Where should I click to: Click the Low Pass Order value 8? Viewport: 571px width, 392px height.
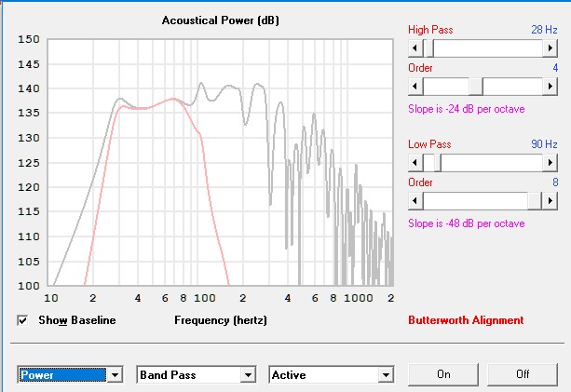tap(555, 182)
